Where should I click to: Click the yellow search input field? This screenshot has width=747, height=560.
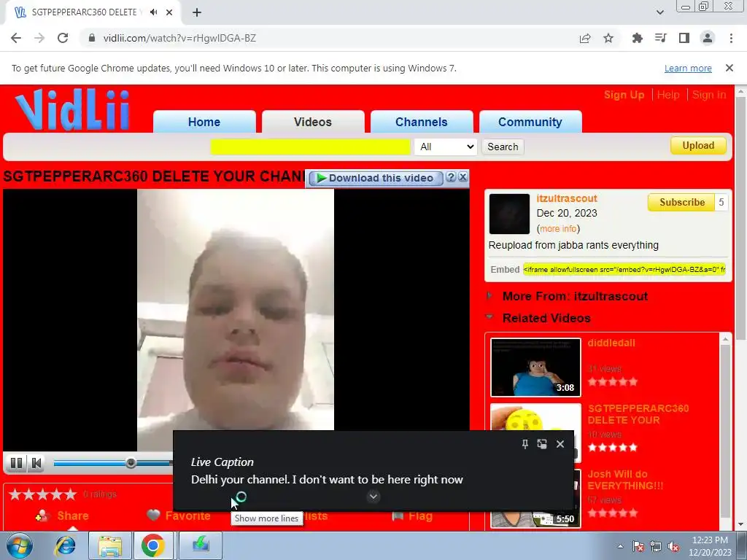[x=310, y=147]
